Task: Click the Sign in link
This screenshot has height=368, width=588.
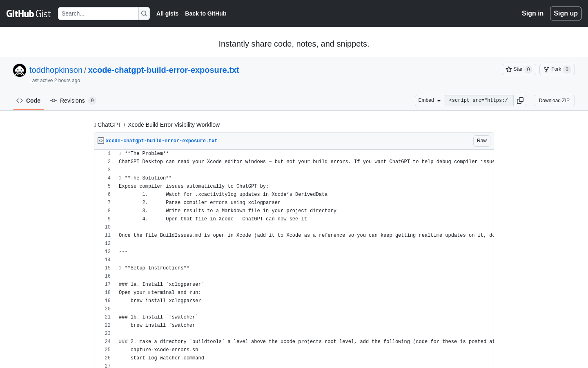Action: [532, 13]
